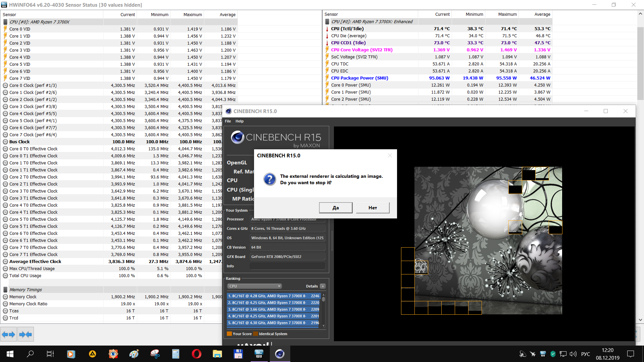The image size is (644, 362).
Task: Close the Cinebench stop-render dialog
Action: pos(390,155)
